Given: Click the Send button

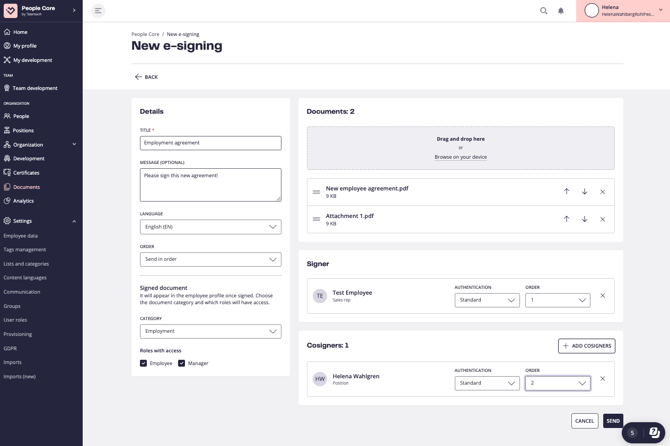Looking at the screenshot, I should (x=613, y=421).
